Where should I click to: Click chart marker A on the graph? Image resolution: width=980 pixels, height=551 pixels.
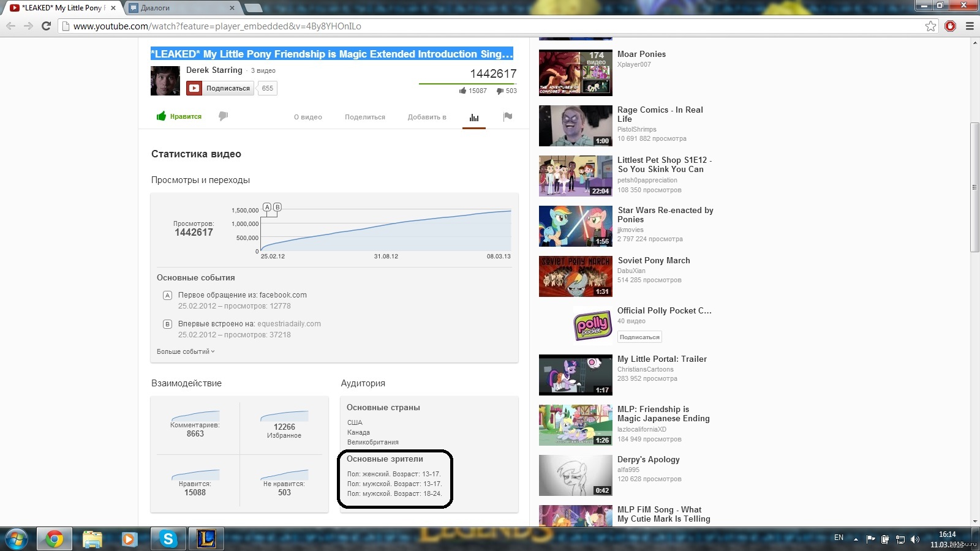pyautogui.click(x=267, y=208)
